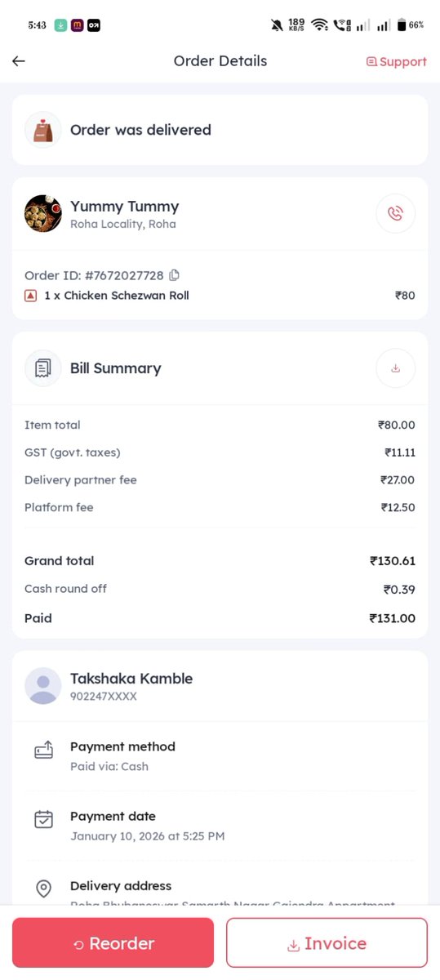The height and width of the screenshot is (980, 440).
Task: Copy the order ID with copy icon
Action: pyautogui.click(x=174, y=275)
